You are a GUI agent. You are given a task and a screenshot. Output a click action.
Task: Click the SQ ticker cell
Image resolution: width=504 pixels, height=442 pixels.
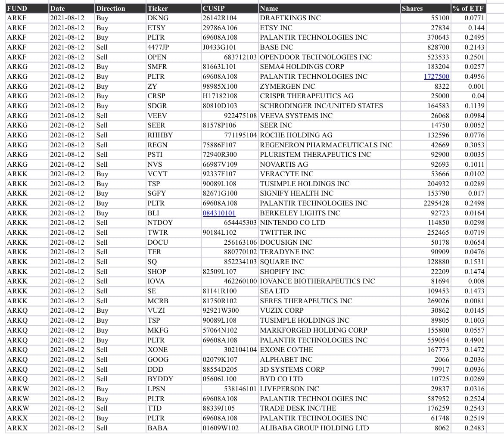coord(174,261)
